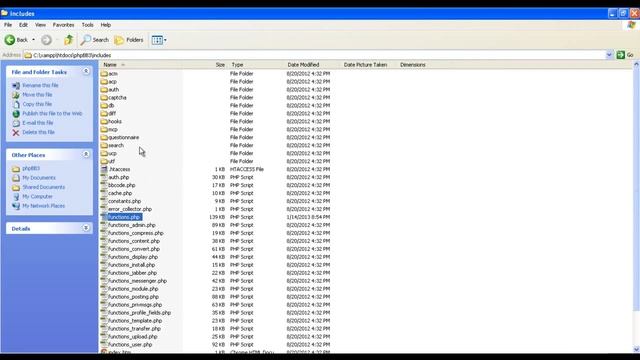This screenshot has height=360, width=640.
Task: Click Move this file link
Action: pos(37,95)
